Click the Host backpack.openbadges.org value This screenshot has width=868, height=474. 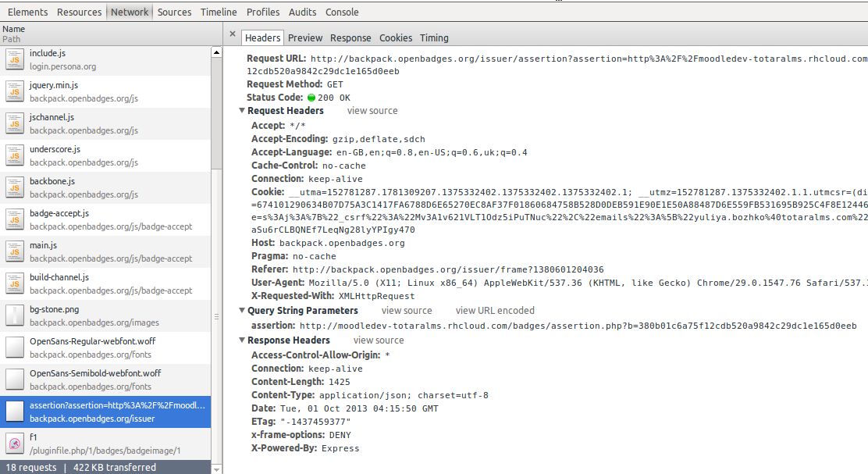pyautogui.click(x=342, y=243)
